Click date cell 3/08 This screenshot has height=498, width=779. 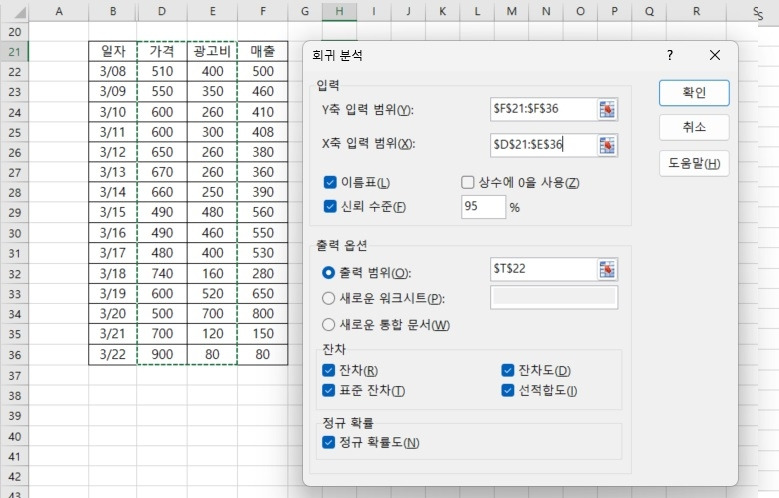pyautogui.click(x=113, y=72)
